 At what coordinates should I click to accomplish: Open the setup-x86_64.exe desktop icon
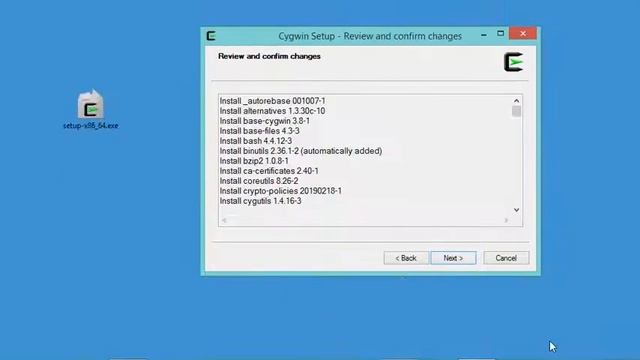[91, 109]
